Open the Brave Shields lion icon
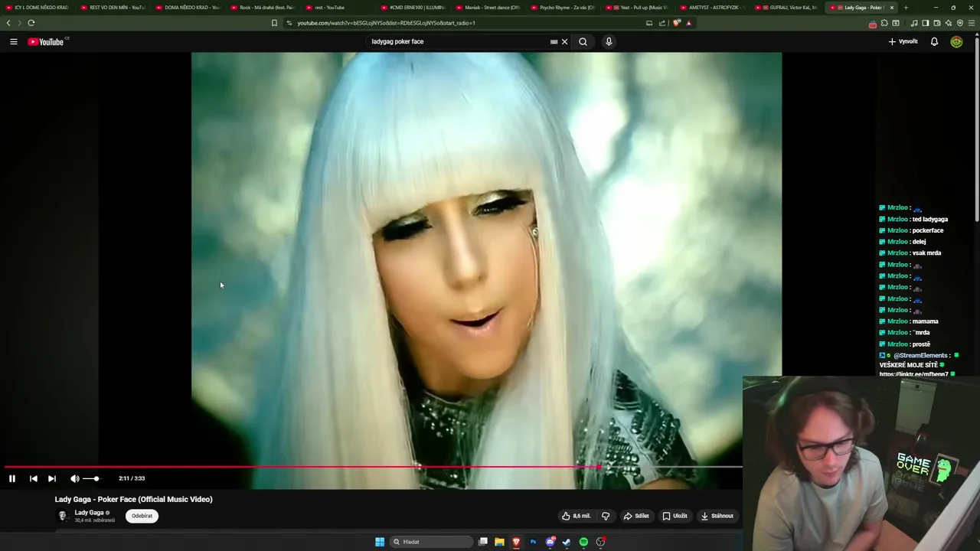The height and width of the screenshot is (551, 980). click(x=676, y=23)
